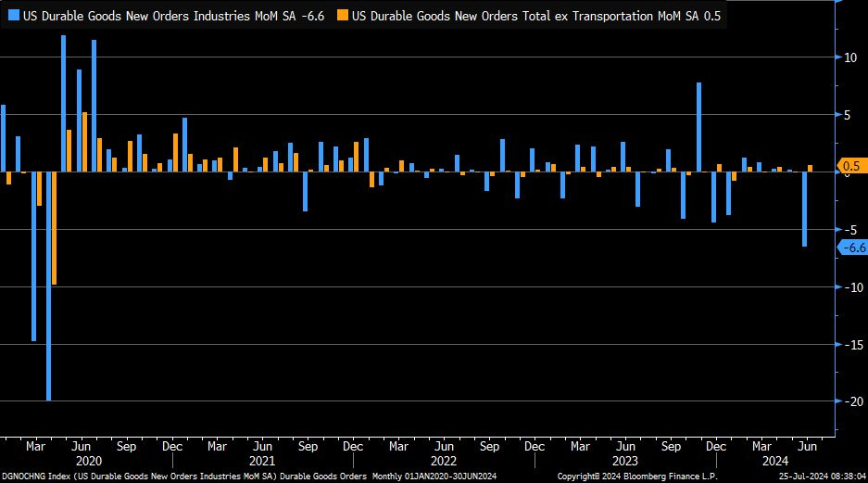The image size is (868, 483).
Task: Click the lowest blue bar near -20
Action: tap(48, 286)
